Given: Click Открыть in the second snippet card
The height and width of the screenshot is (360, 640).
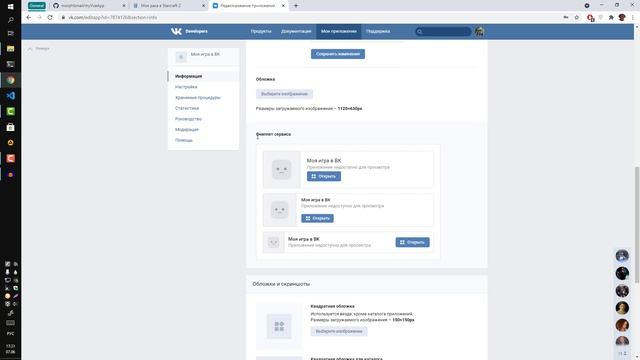Looking at the screenshot, I should tap(317, 218).
